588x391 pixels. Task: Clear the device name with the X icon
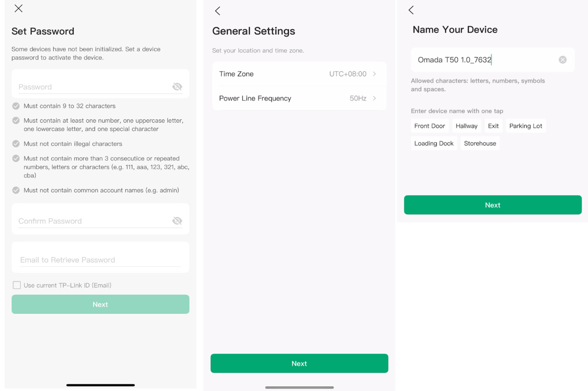[x=562, y=60]
